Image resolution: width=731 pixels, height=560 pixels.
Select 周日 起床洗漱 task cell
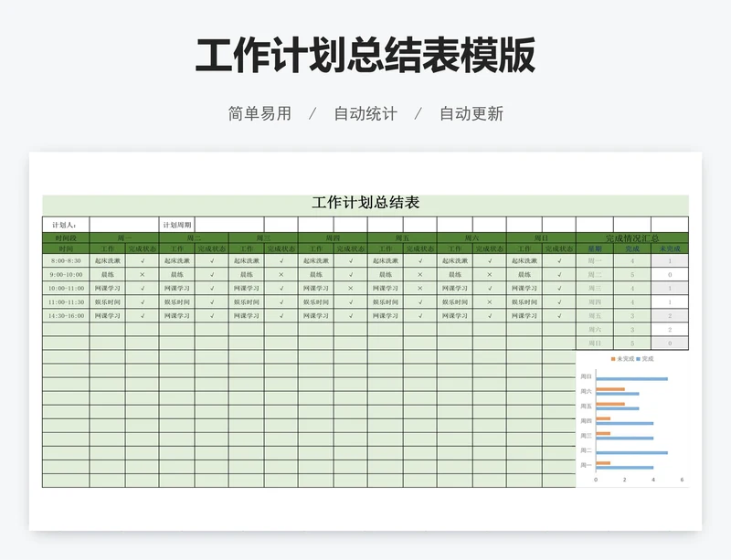coord(524,260)
